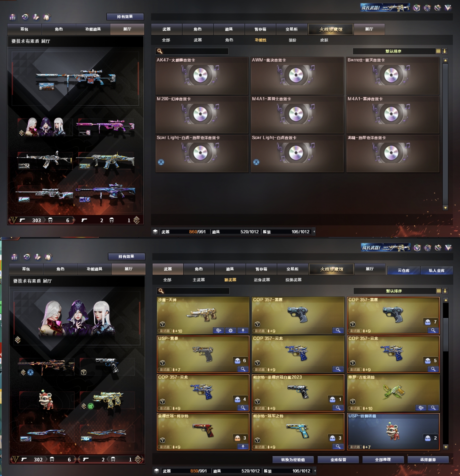Click list view icon beside 默认排序 in upper screen
460x476 pixels.
[438, 51]
